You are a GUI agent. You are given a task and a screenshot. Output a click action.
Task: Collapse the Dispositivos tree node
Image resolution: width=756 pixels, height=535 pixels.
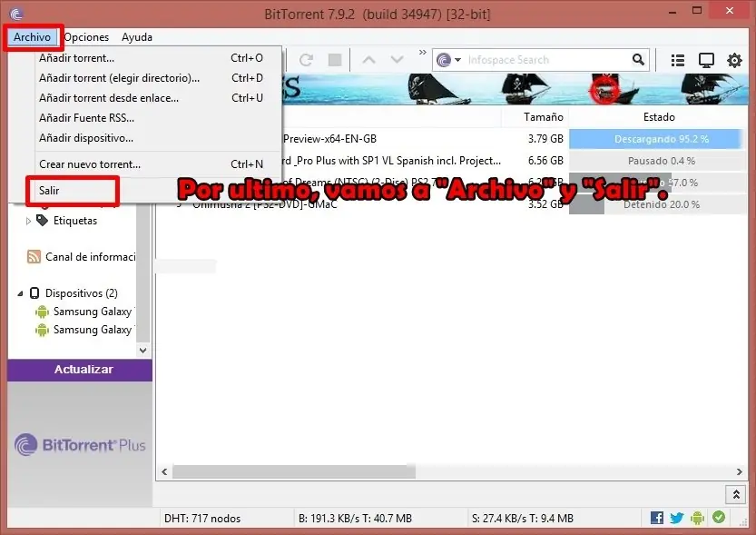pyautogui.click(x=20, y=293)
